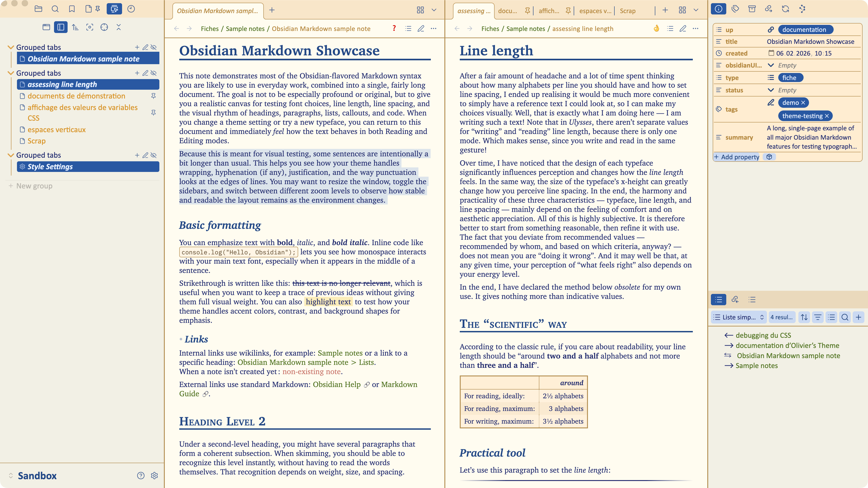This screenshot has width=868, height=488.
Task: Open the bookmarks panel icon
Action: point(72,9)
